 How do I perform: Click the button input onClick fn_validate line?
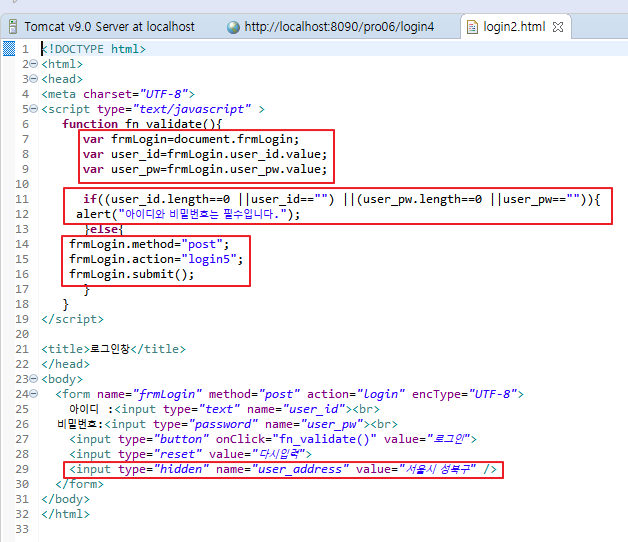(273, 439)
